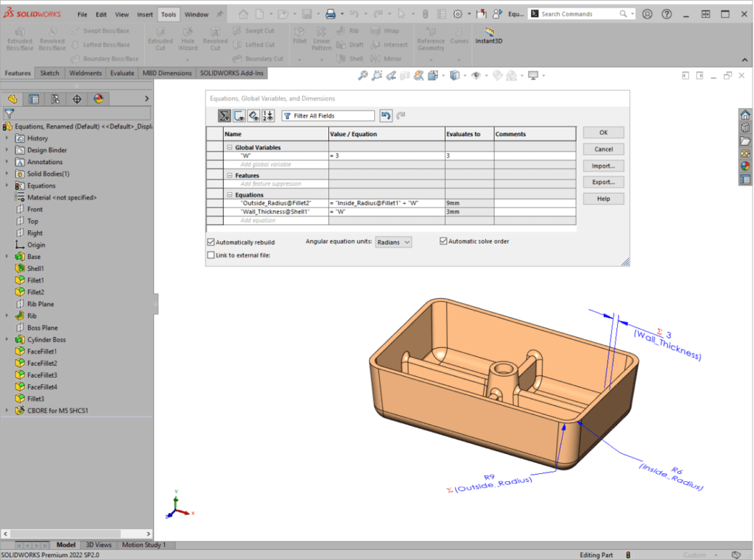Click the Filter All Fields input box
Screen dimensions: 754x560
tap(332, 116)
